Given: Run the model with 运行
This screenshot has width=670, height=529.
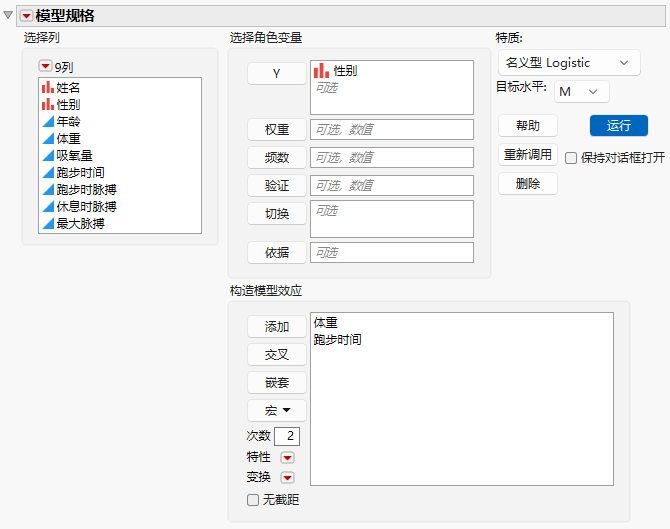Looking at the screenshot, I should [x=619, y=126].
